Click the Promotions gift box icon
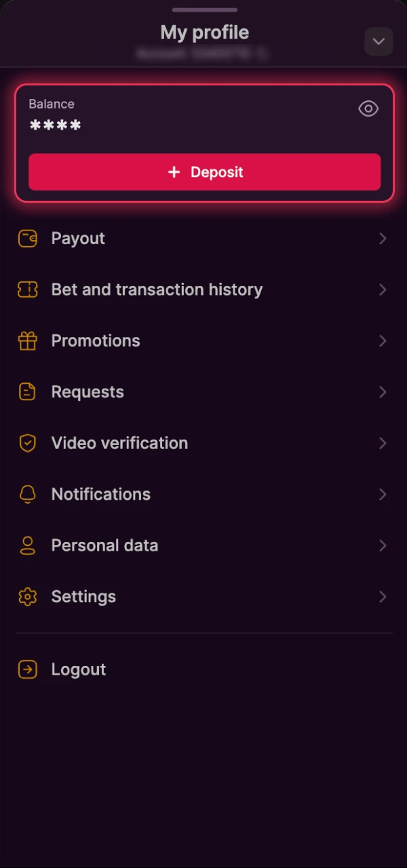The width and height of the screenshot is (407, 868). [x=28, y=341]
